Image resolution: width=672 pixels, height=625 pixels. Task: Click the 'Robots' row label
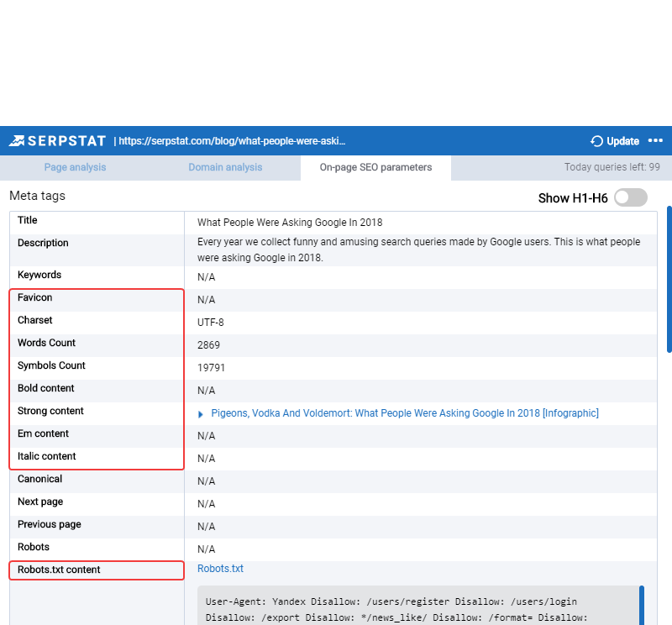[x=34, y=547]
